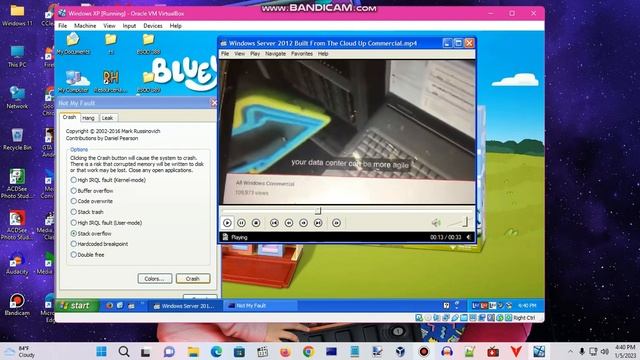The width and height of the screenshot is (640, 360).
Task: Select Stack trash option
Action: click(x=87, y=212)
